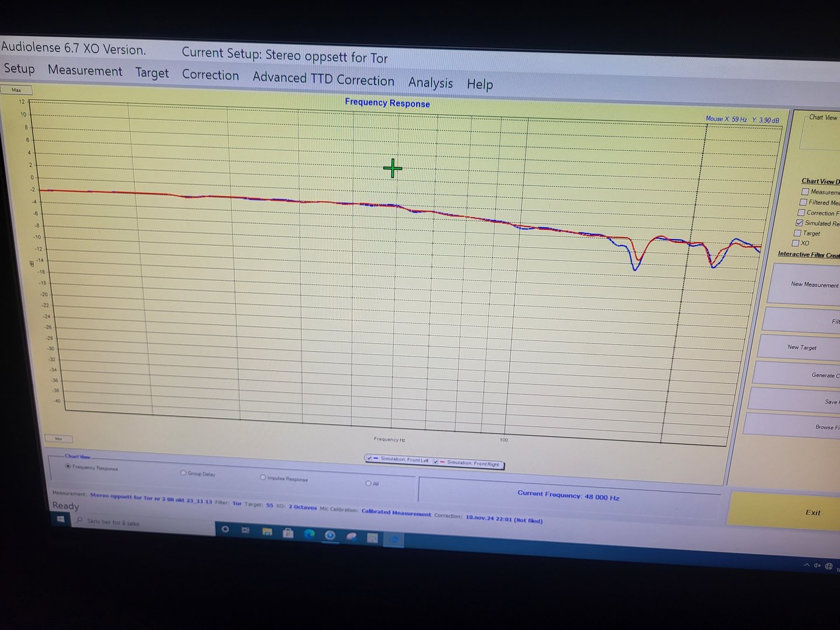
Task: Click the 2 Octaves XO status value
Action: (303, 507)
